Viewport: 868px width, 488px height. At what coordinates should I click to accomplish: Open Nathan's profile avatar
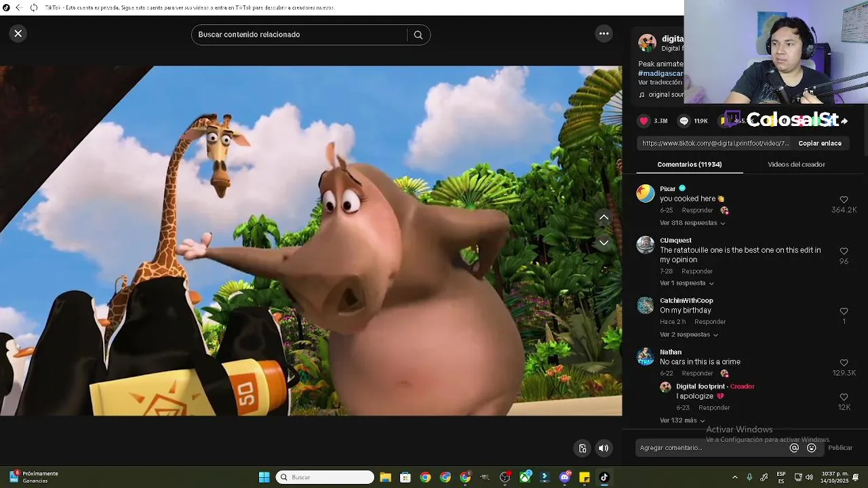pos(646,357)
